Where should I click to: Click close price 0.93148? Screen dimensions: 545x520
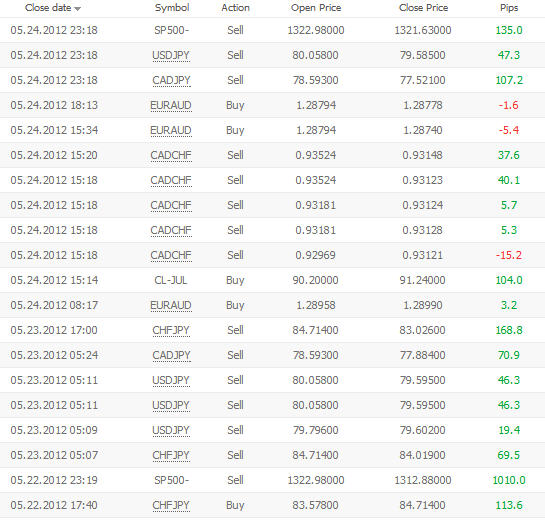click(x=423, y=155)
